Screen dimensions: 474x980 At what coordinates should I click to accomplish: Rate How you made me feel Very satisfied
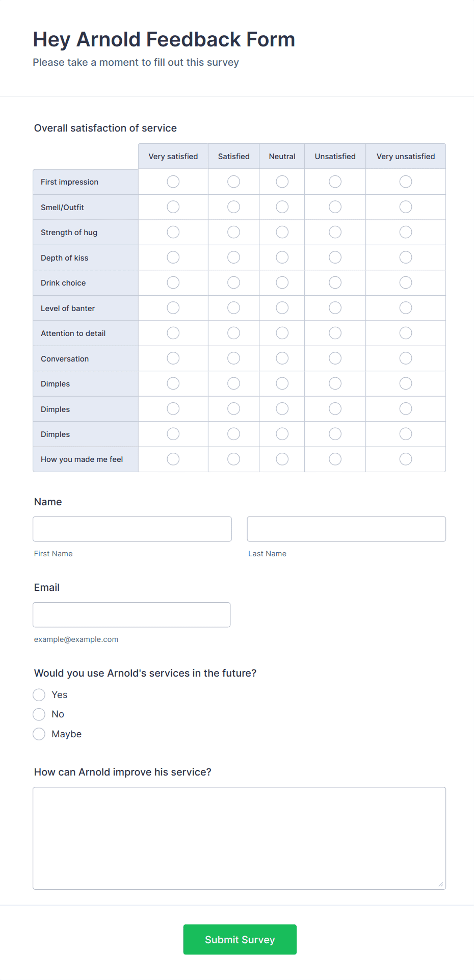(x=173, y=459)
